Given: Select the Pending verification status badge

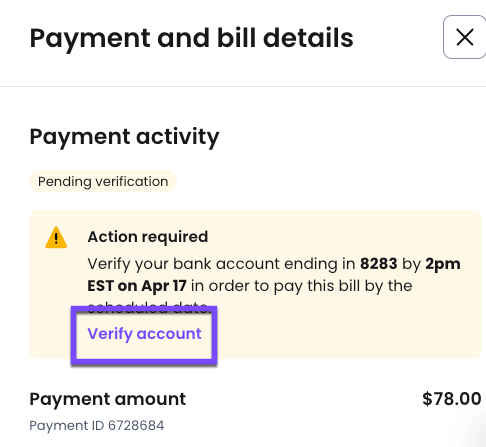Looking at the screenshot, I should point(103,181).
